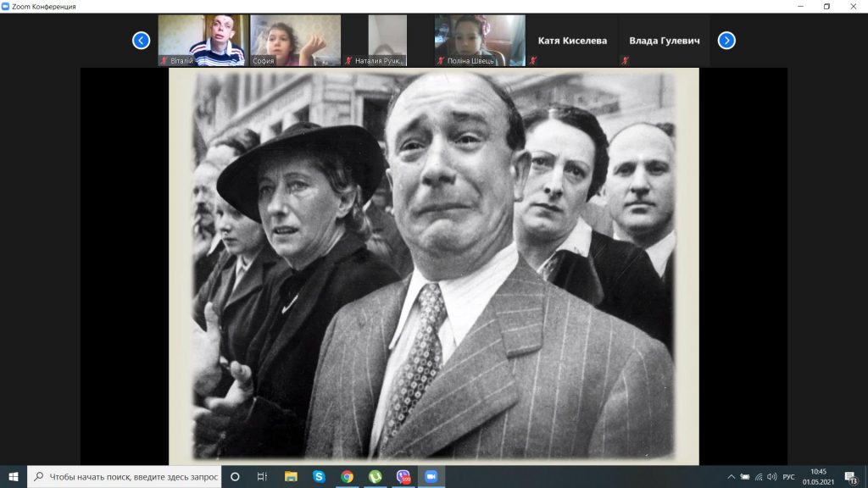The image size is (868, 488).
Task: Select Віталій's video thumbnail
Action: 203,41
